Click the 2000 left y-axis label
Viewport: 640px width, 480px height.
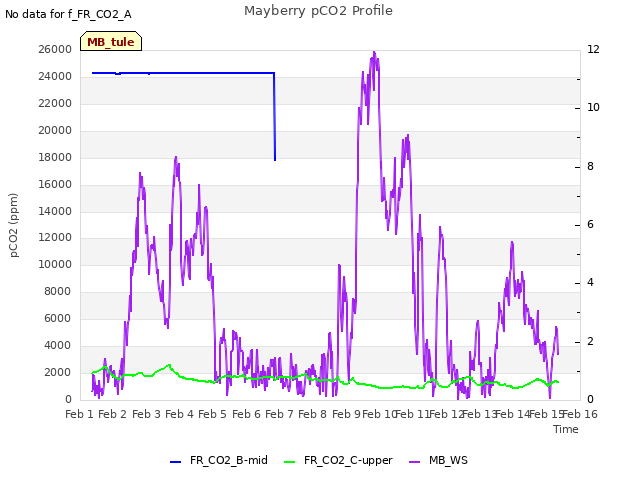(58, 373)
